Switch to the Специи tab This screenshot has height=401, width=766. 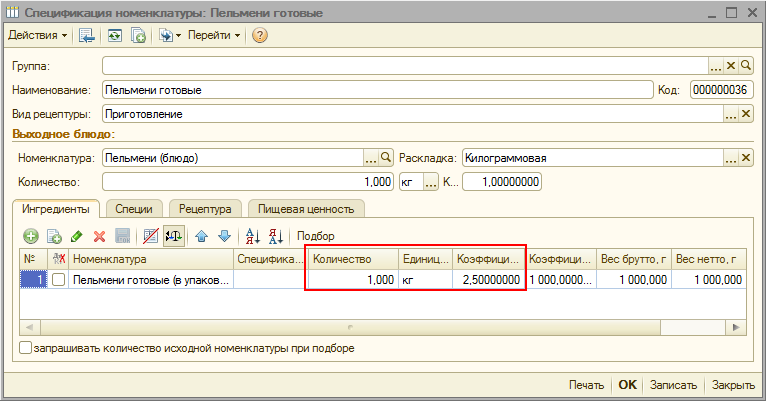point(134,209)
